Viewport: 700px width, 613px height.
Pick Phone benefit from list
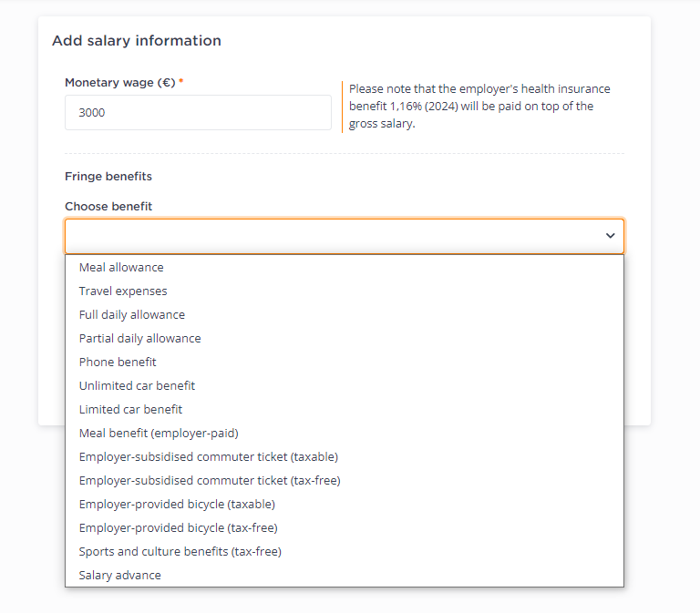click(345, 362)
